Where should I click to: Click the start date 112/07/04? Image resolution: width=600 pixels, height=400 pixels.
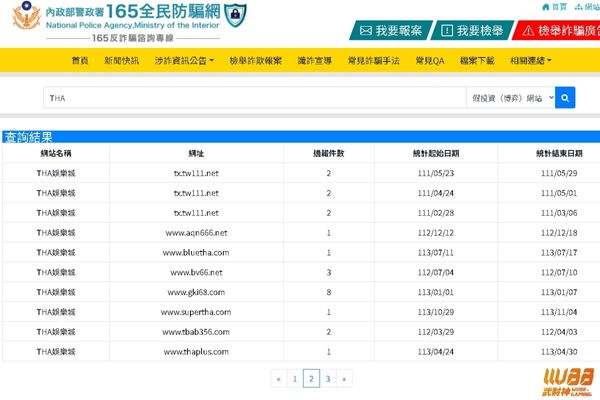[436, 273]
